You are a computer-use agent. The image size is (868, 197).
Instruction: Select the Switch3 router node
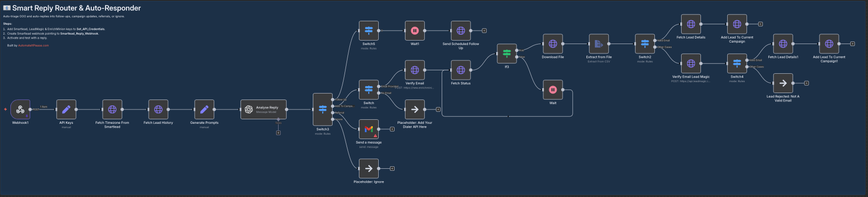coord(323,109)
